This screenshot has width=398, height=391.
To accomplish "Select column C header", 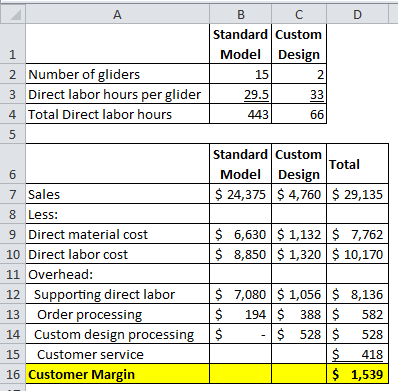I will (299, 14).
